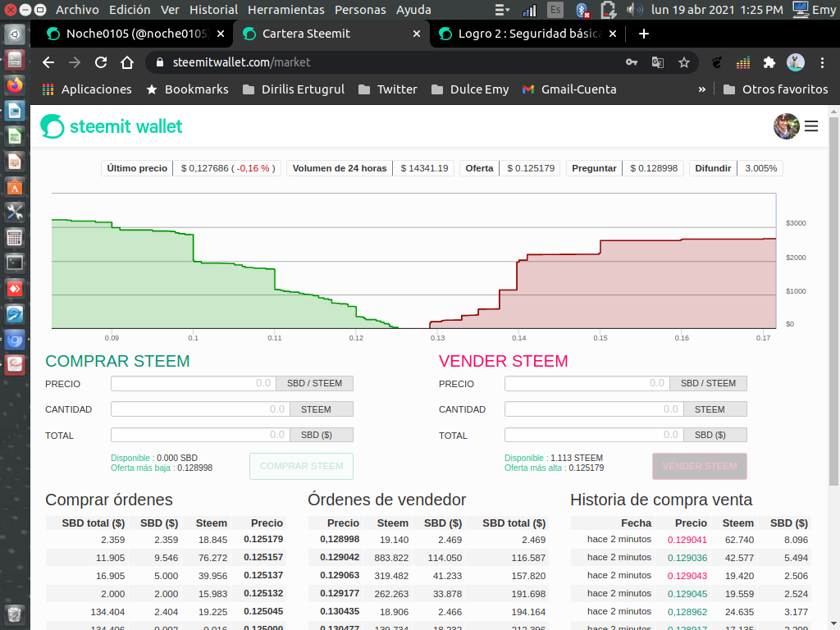The image size is (840, 630).
Task: Open the browser home page icon
Action: click(127, 62)
